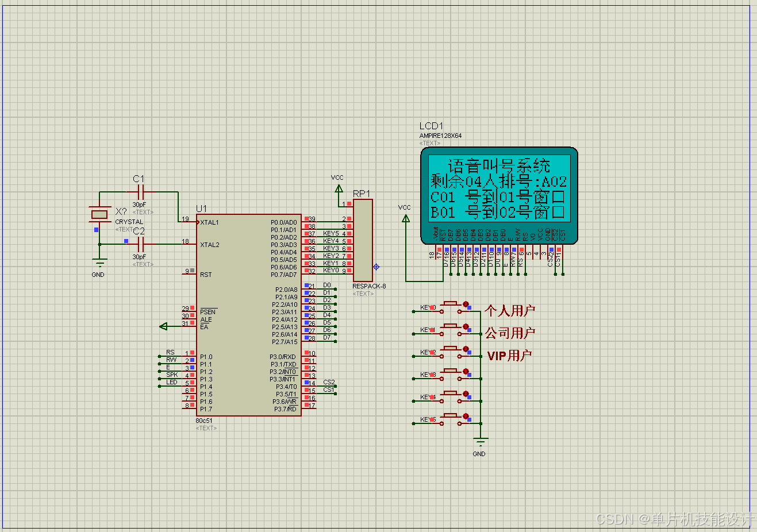This screenshot has width=757, height=532.
Task: Click the LCD line B01 号到02号窗口
Action: [x=498, y=213]
